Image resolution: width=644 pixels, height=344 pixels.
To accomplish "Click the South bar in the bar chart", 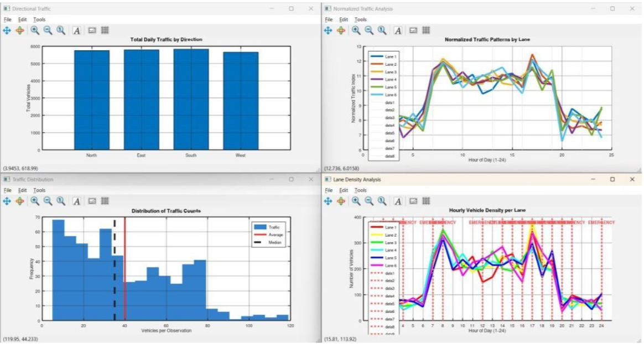I will click(191, 99).
